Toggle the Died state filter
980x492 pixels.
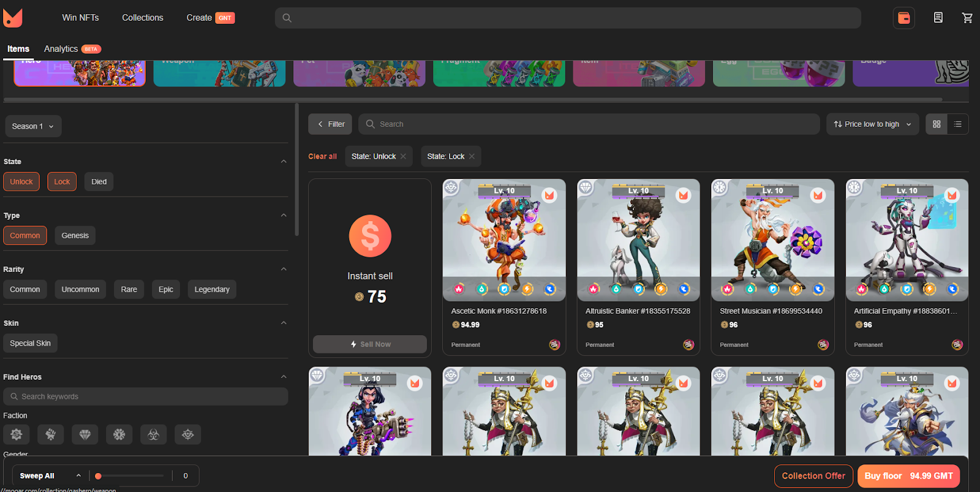click(x=99, y=182)
